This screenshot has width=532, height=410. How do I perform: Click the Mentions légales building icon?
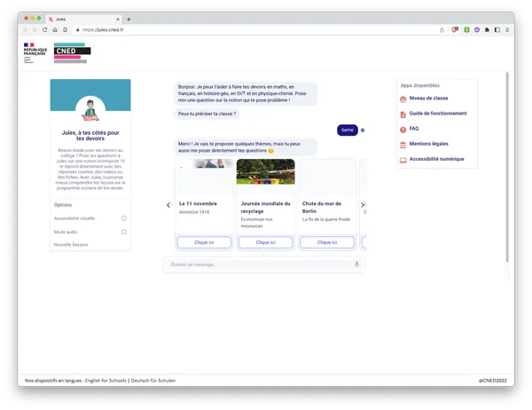pyautogui.click(x=403, y=145)
